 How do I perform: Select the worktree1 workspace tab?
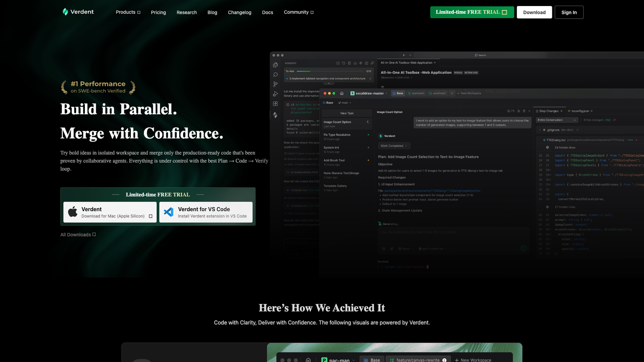point(416,93)
